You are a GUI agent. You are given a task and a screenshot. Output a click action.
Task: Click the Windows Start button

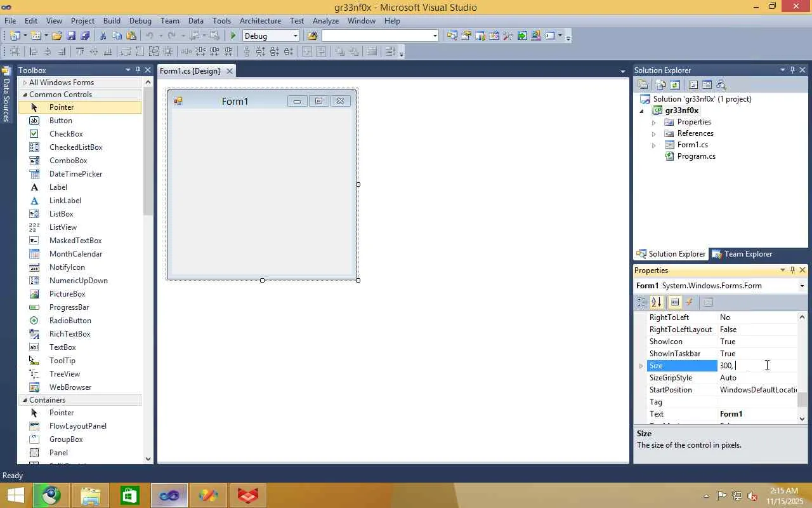(x=15, y=495)
